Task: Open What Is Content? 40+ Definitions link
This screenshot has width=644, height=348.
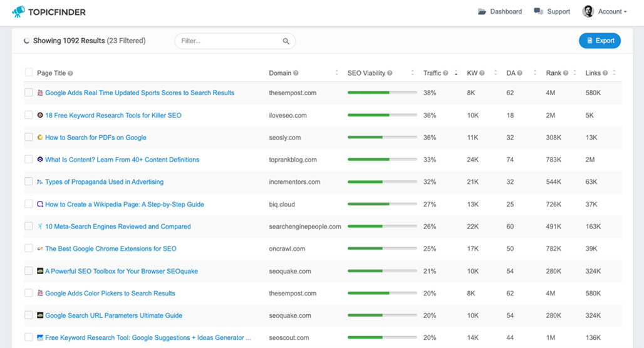Action: click(122, 160)
